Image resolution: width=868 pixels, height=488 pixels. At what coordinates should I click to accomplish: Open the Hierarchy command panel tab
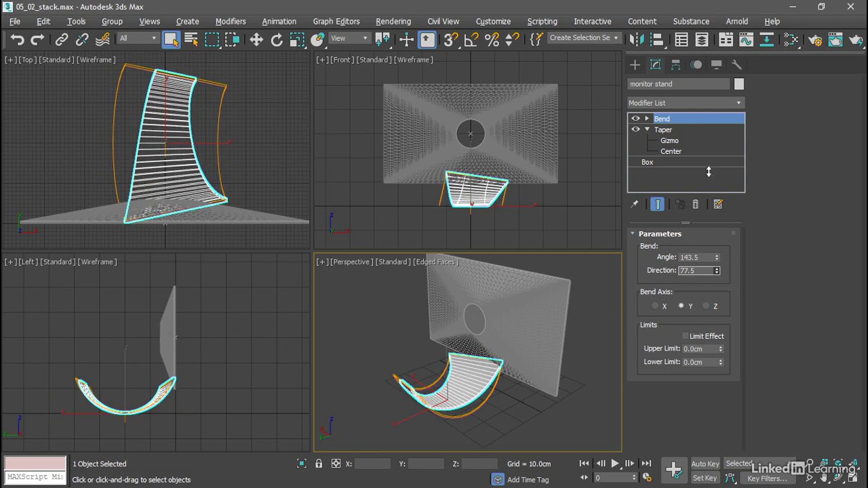pyautogui.click(x=675, y=65)
